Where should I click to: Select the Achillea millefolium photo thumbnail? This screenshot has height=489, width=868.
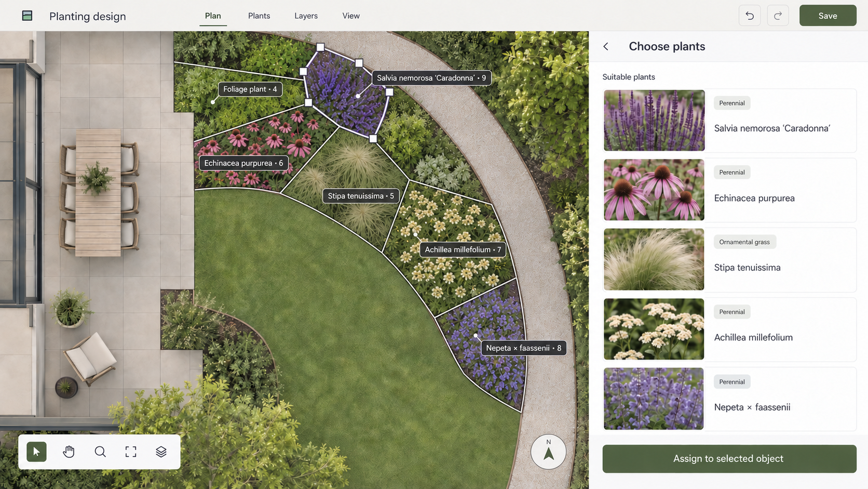point(654,329)
